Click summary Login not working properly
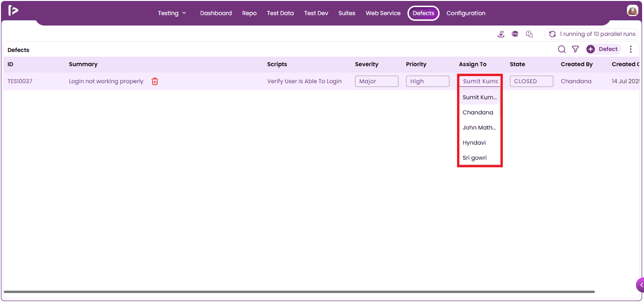The width and height of the screenshot is (644, 302). 106,81
